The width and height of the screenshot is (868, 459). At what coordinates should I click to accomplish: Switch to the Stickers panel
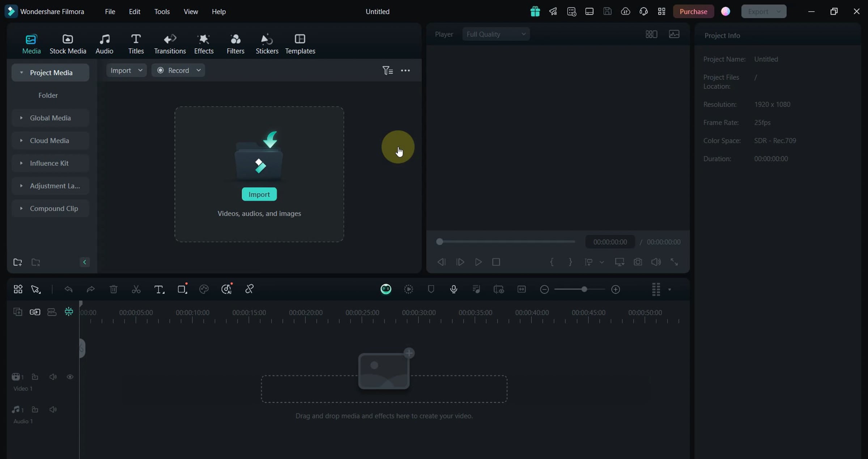coord(267,43)
